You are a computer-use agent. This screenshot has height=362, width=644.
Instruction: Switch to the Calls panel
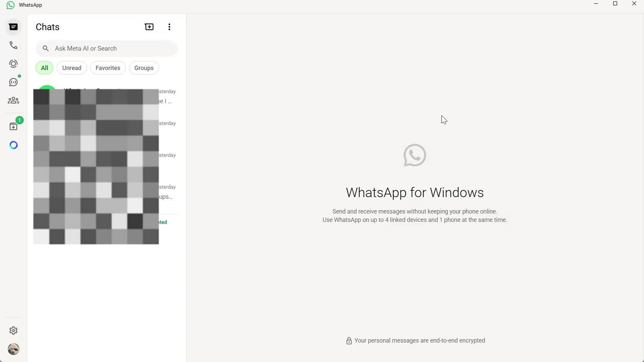[13, 45]
